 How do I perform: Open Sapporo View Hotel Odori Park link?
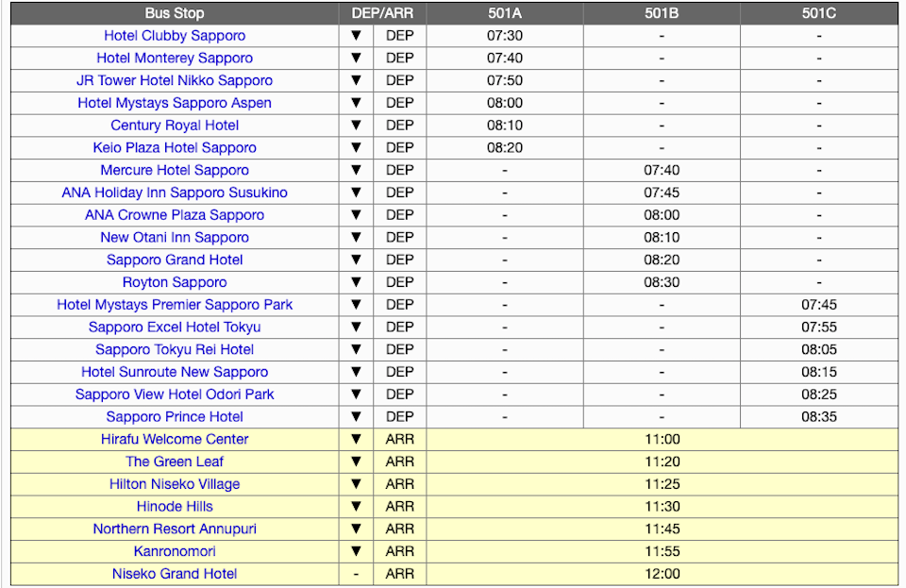[x=175, y=395]
